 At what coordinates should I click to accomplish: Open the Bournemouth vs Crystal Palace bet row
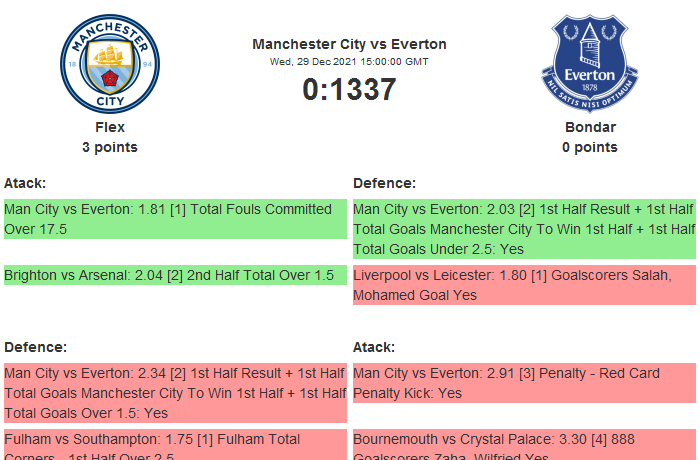coord(524,445)
